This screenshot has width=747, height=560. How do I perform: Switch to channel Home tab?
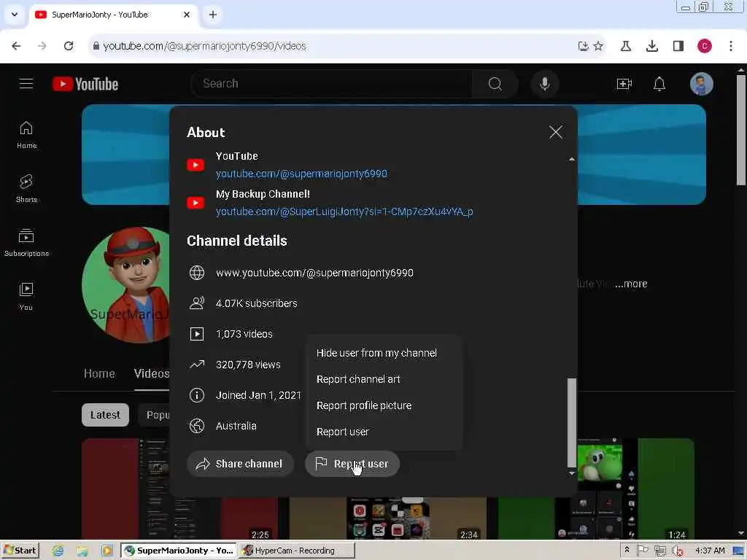pos(99,374)
